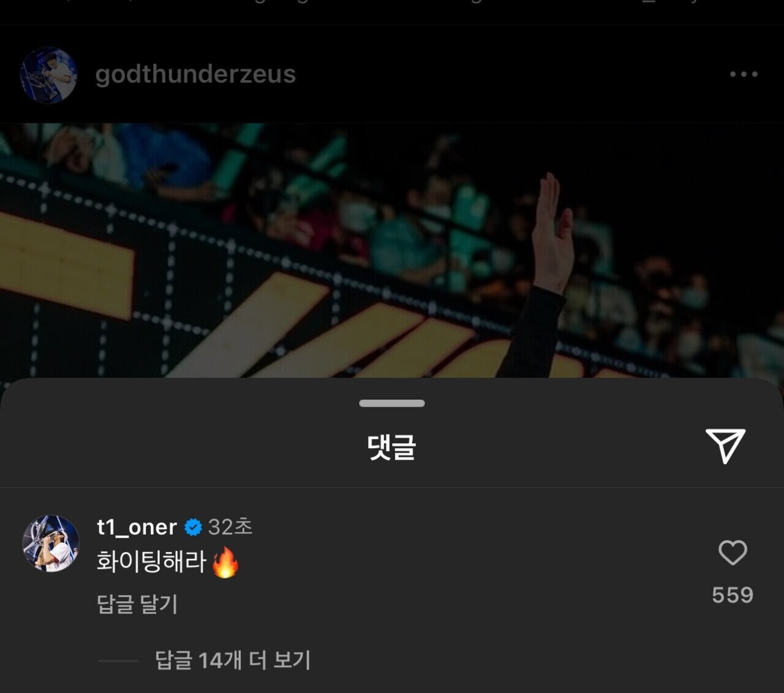Open the godthunderzeus username link
The width and height of the screenshot is (784, 693).
(195, 74)
